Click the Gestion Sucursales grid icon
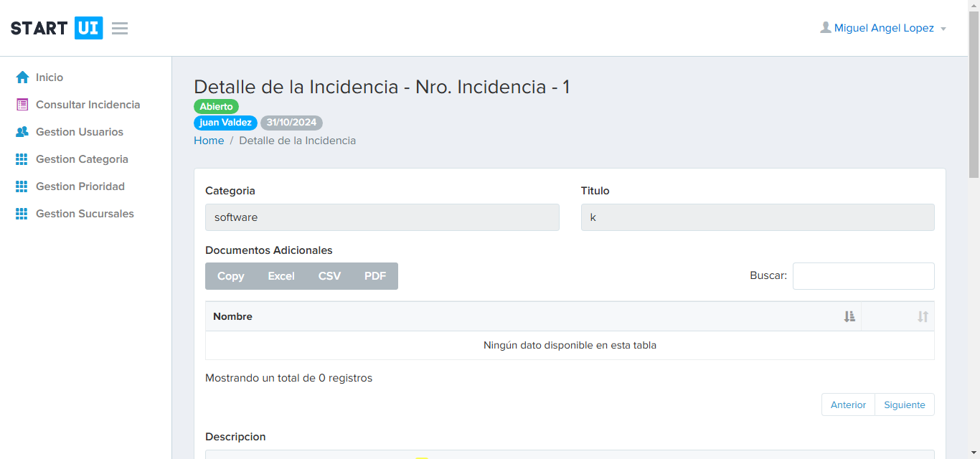The image size is (980, 459). coord(22,214)
